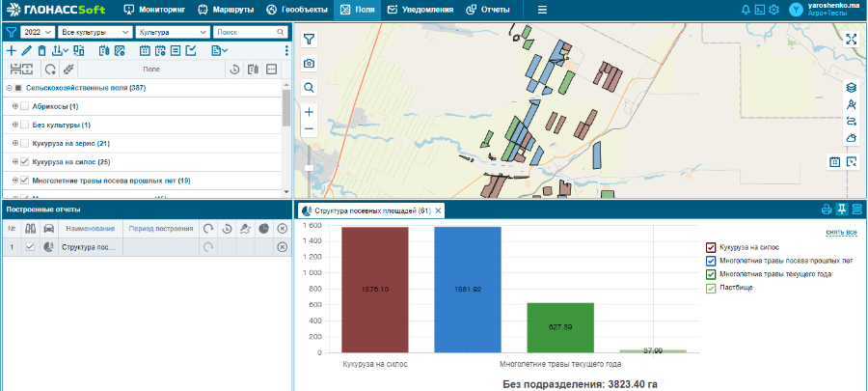Expand the Кукуруза на зерно (21) node

[14, 144]
